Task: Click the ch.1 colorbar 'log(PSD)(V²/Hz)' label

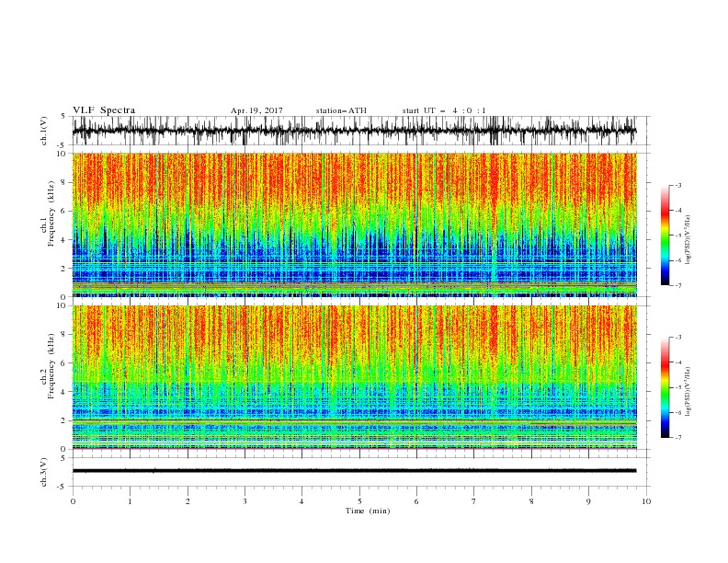Action: [x=688, y=240]
